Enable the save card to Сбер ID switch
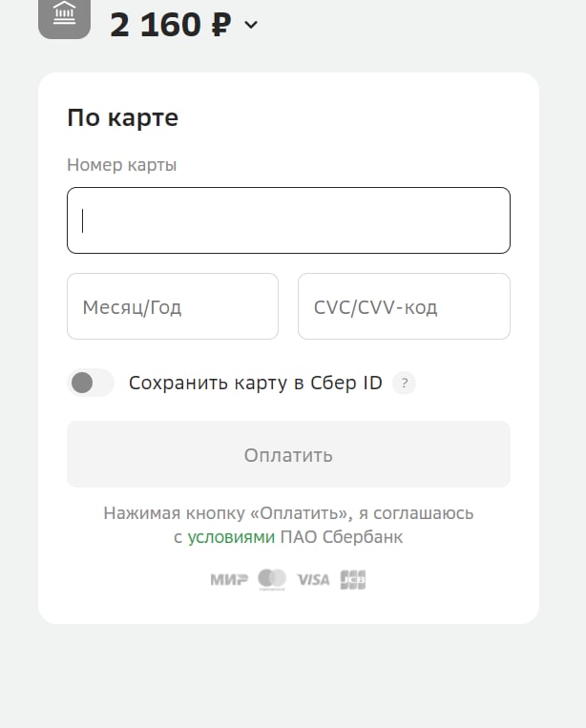This screenshot has height=728, width=586. click(x=91, y=384)
